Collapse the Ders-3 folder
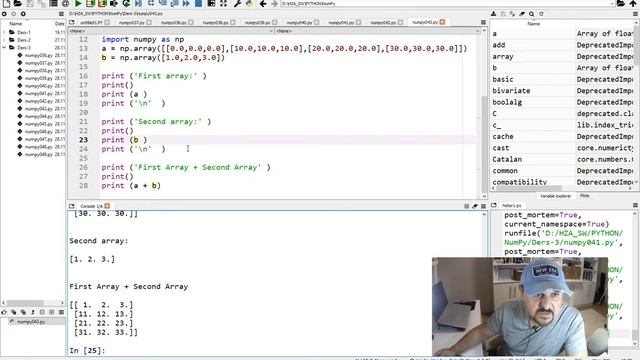The width and height of the screenshot is (640, 360). pyautogui.click(x=4, y=48)
